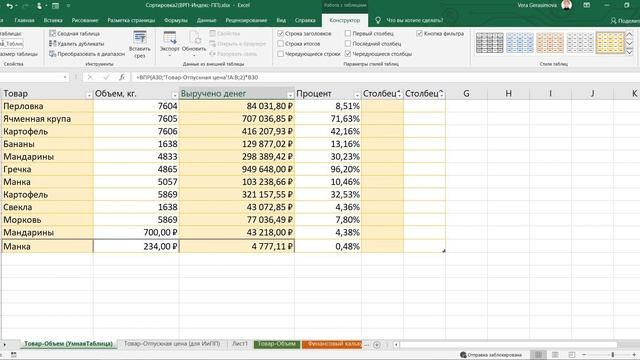
Task: Open the filter dropdown for Процент column
Action: [357, 95]
